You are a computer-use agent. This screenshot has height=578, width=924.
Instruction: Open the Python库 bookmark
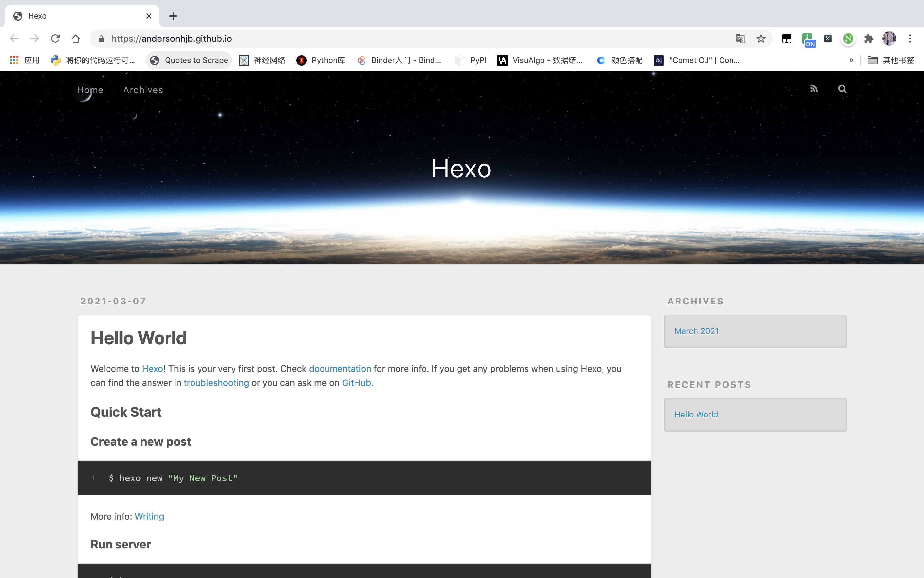tap(321, 60)
